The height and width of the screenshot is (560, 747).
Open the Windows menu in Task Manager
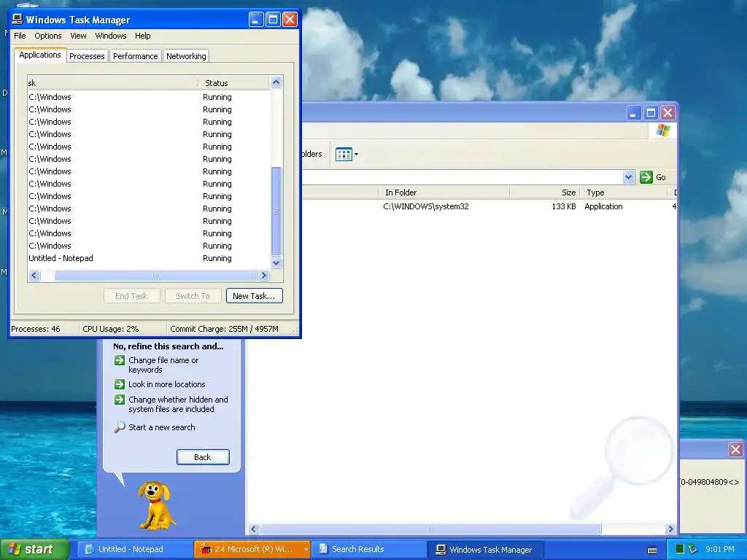(x=111, y=36)
